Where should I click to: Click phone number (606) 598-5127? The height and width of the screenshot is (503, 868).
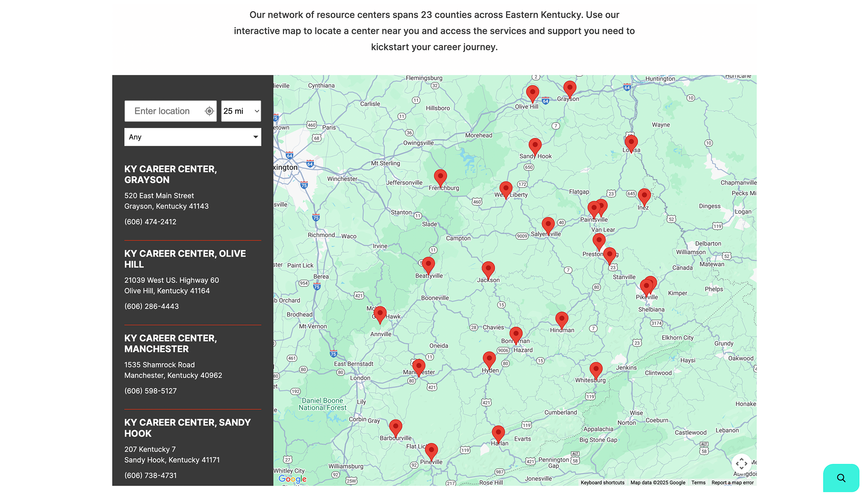150,391
